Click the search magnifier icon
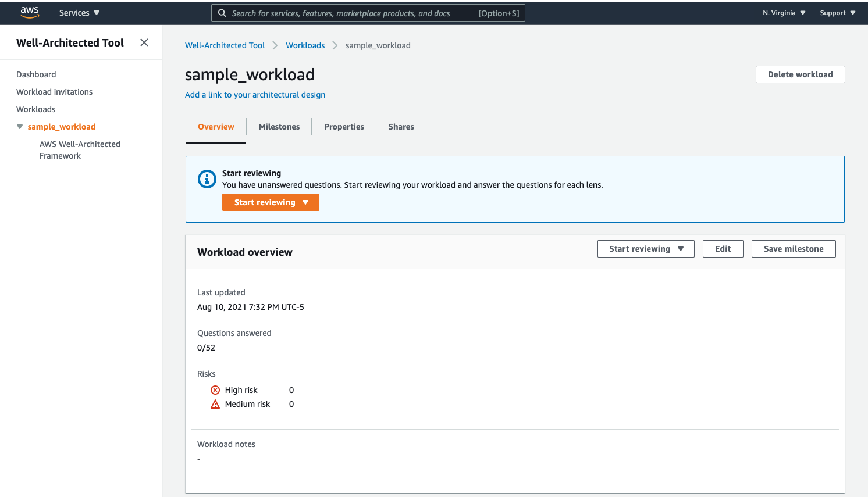The image size is (868, 497). point(222,13)
